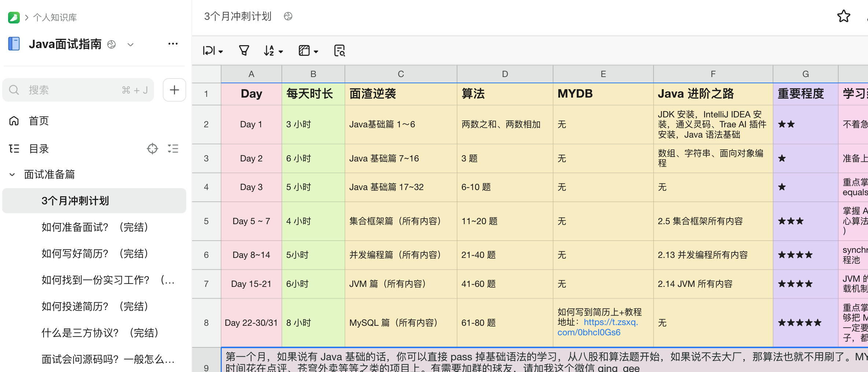Toggle the 目录 tree view icon

pos(14,149)
